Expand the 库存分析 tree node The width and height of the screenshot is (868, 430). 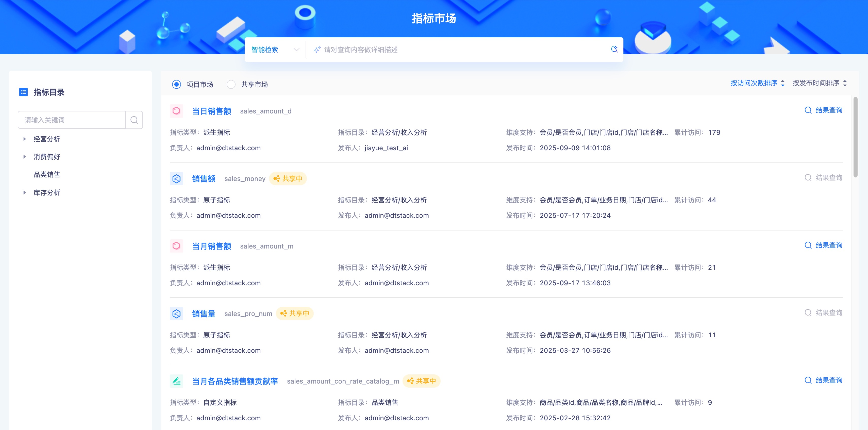click(25, 192)
